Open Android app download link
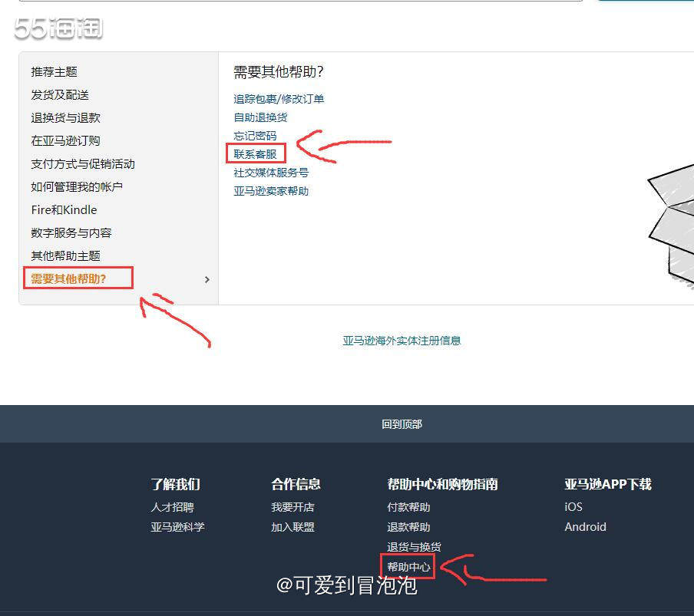This screenshot has height=616, width=694. click(585, 527)
